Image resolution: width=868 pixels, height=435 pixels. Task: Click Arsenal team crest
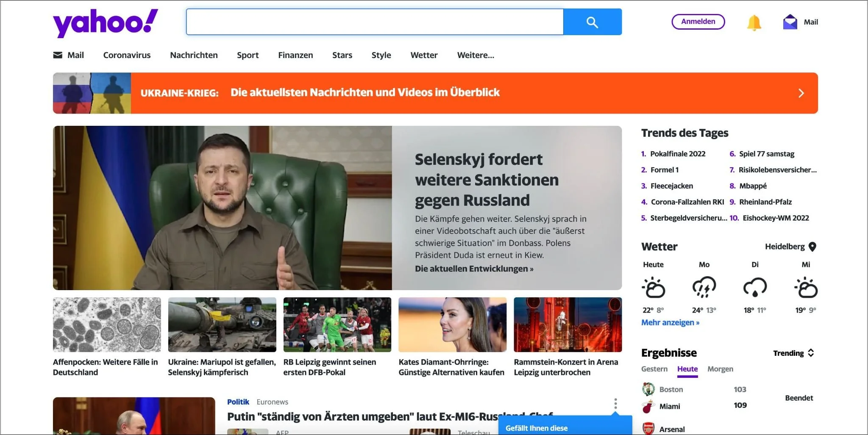[x=648, y=429]
